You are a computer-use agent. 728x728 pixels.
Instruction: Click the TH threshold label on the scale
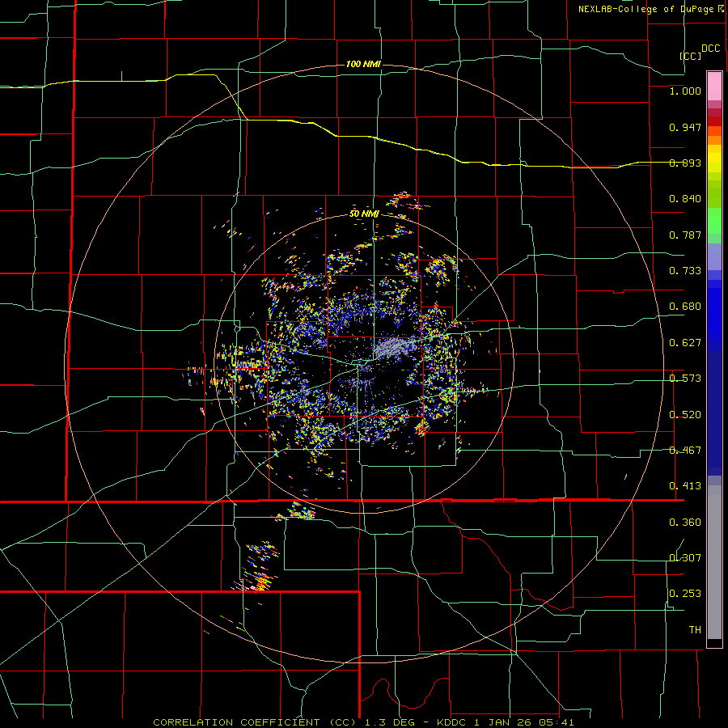coord(695,630)
